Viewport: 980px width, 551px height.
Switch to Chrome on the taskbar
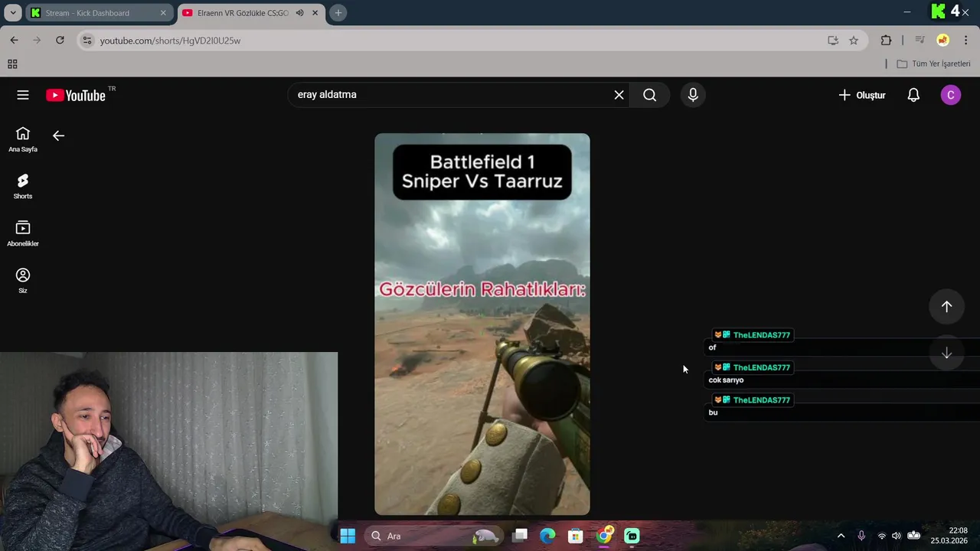pyautogui.click(x=604, y=536)
